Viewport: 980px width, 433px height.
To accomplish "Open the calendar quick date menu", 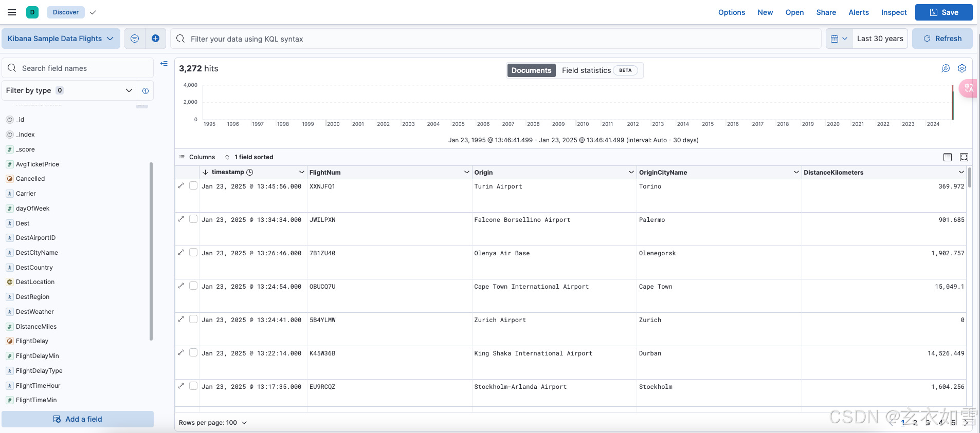I will [x=839, y=39].
